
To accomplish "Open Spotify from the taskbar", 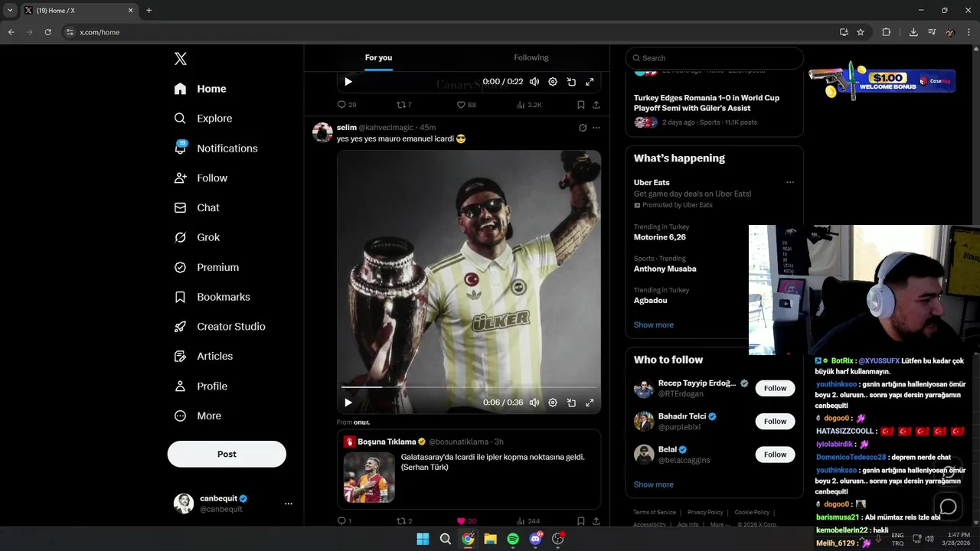I will pos(513,539).
